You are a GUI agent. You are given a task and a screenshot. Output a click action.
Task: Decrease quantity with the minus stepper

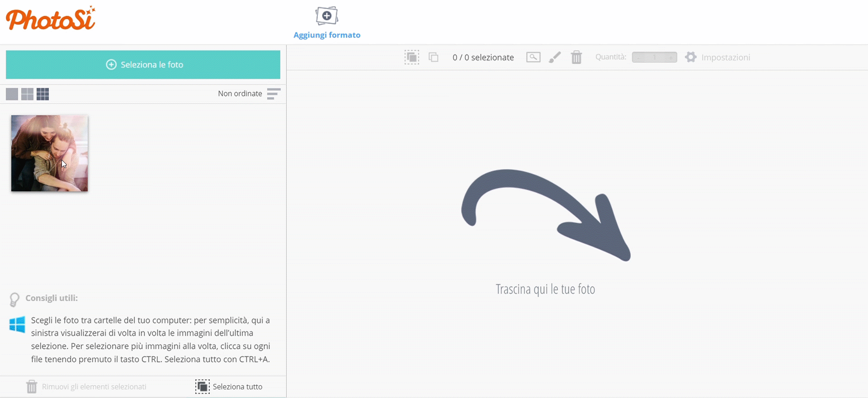pos(638,57)
